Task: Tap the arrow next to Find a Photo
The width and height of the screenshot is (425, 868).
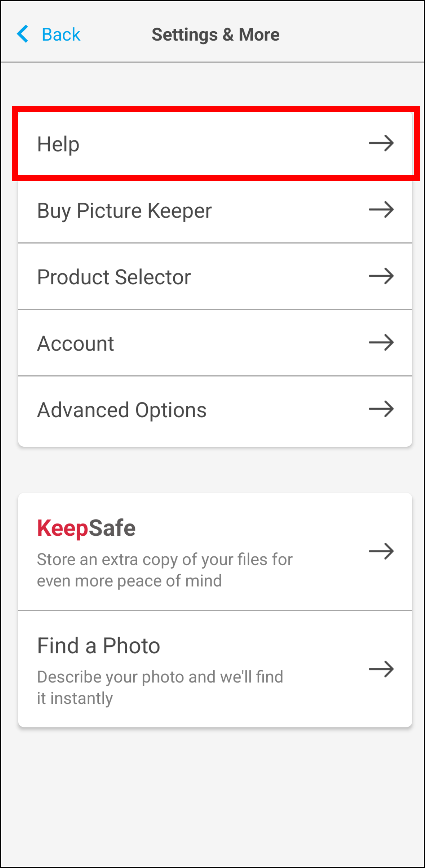Action: 381,669
